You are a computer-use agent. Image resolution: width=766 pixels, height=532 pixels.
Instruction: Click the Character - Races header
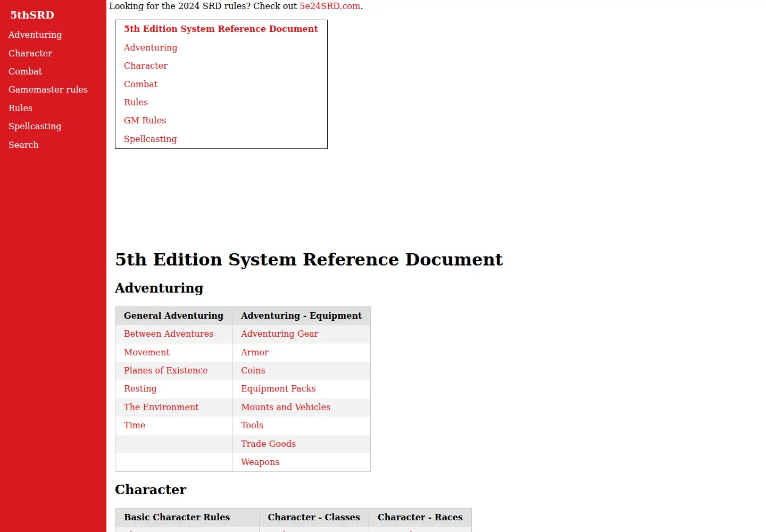pos(420,517)
